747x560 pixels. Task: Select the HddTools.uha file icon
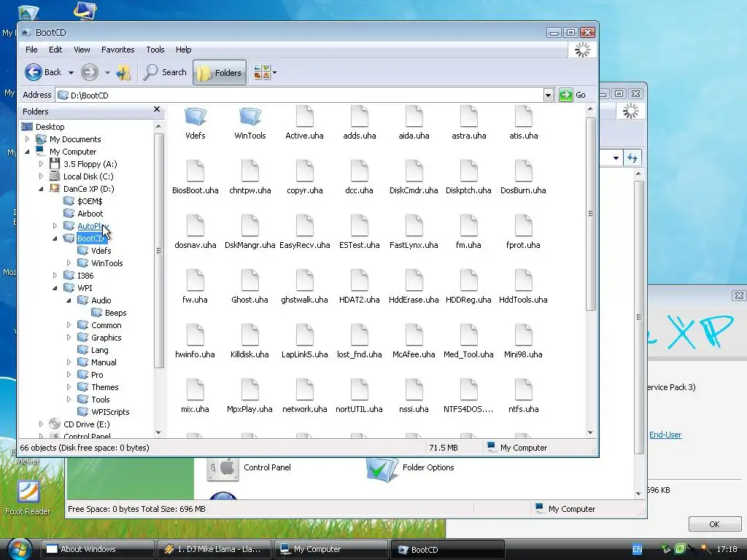(x=524, y=281)
